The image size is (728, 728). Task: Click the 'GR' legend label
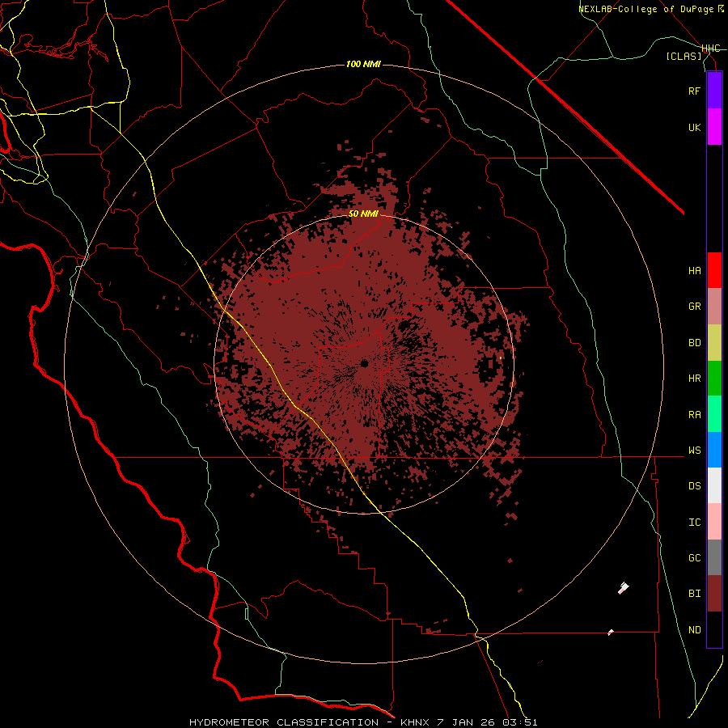tap(694, 307)
